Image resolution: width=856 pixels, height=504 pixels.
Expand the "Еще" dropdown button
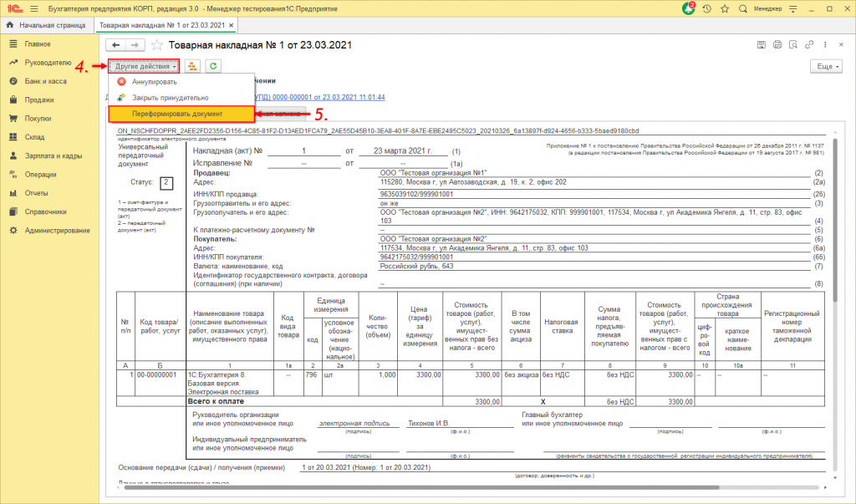[x=825, y=66]
